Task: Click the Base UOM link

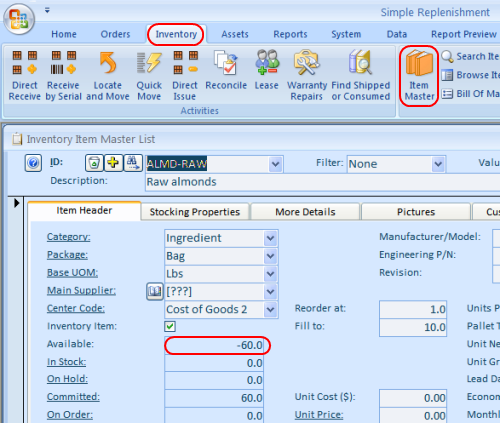Action: [72, 273]
